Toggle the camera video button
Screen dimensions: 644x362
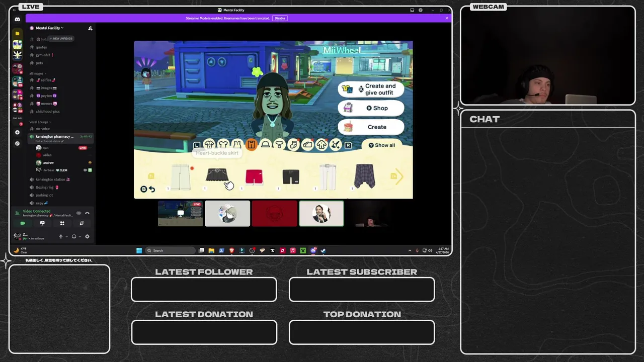pyautogui.click(x=23, y=223)
